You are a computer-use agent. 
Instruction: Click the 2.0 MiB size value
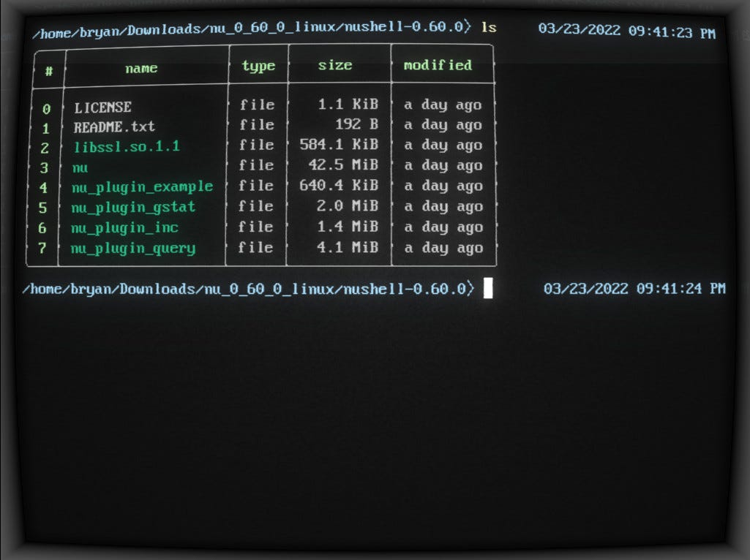pos(348,206)
